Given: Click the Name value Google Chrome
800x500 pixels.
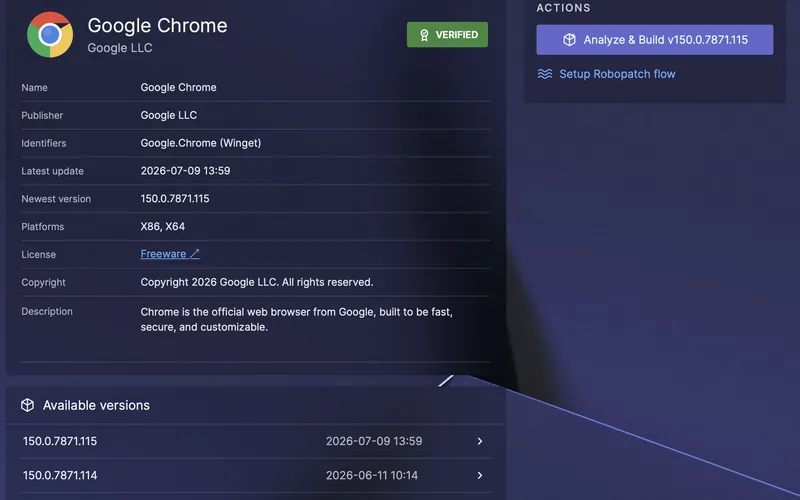Looking at the screenshot, I should pos(179,88).
